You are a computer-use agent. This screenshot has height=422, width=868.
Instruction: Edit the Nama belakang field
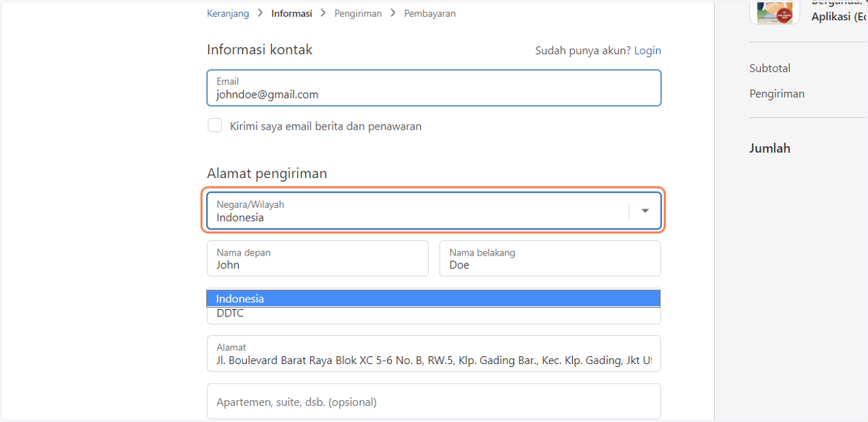(550, 258)
